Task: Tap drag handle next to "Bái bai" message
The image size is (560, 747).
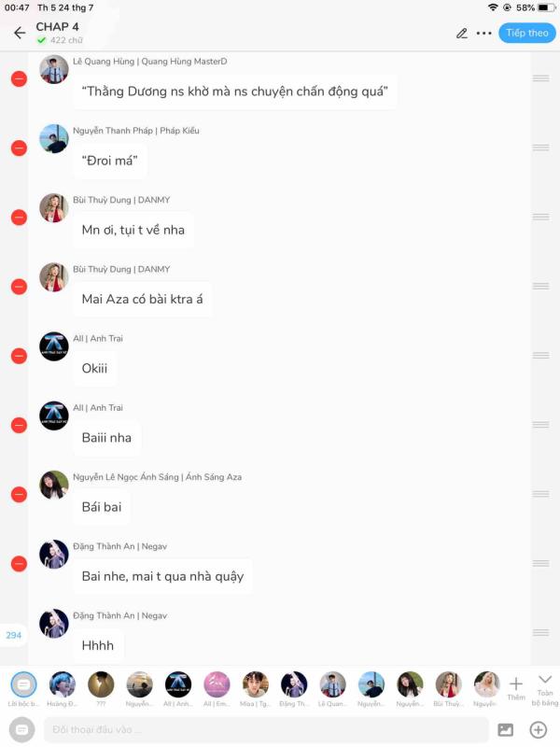Action: click(540, 494)
